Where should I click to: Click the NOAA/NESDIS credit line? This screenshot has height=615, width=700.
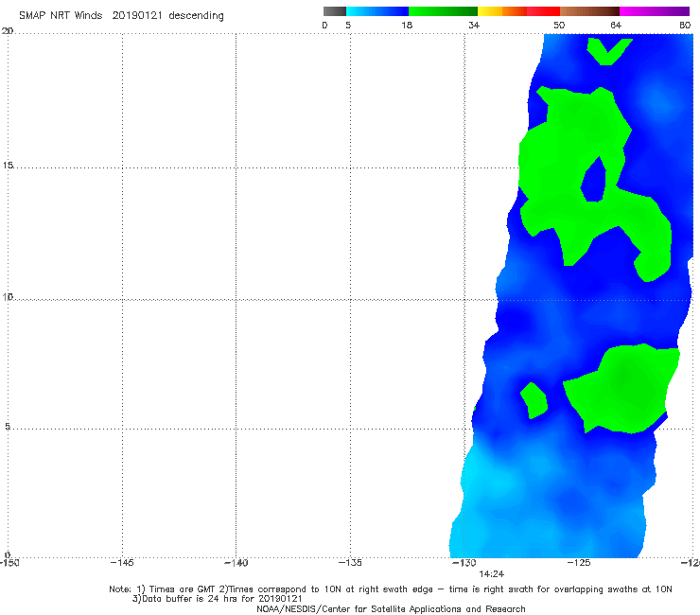click(x=391, y=609)
